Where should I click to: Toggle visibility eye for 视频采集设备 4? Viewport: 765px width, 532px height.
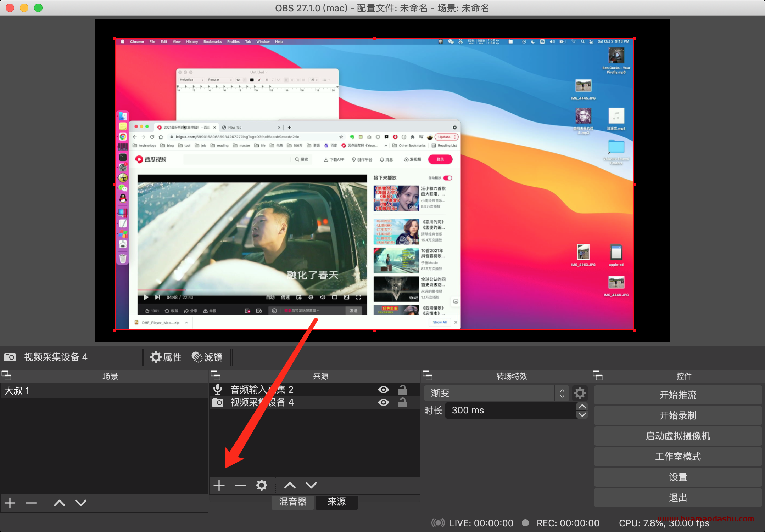(x=384, y=402)
